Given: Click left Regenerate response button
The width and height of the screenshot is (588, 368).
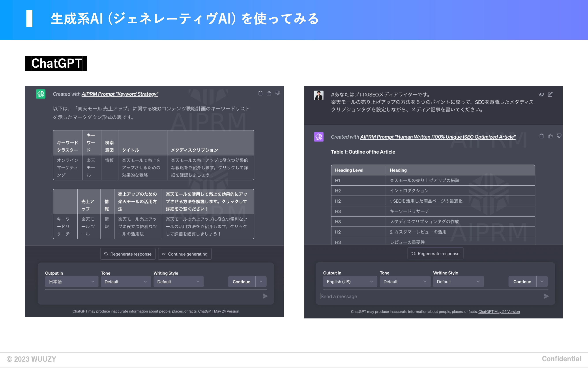Looking at the screenshot, I should [x=128, y=254].
